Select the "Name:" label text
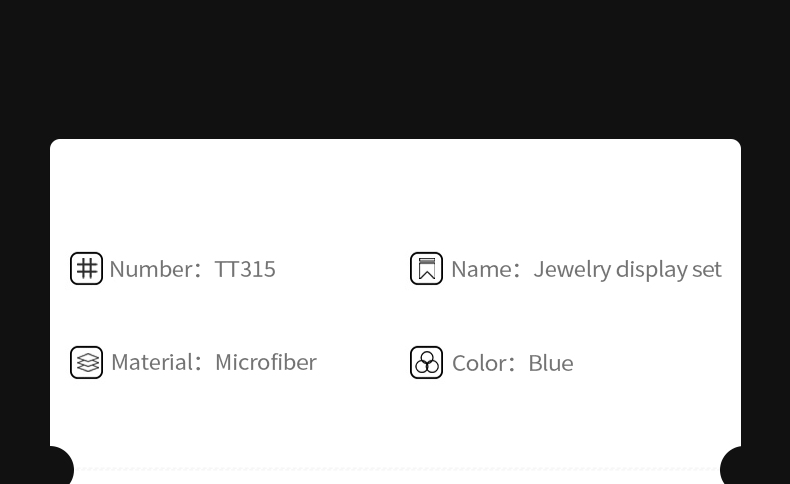The width and height of the screenshot is (790, 484). coord(485,269)
